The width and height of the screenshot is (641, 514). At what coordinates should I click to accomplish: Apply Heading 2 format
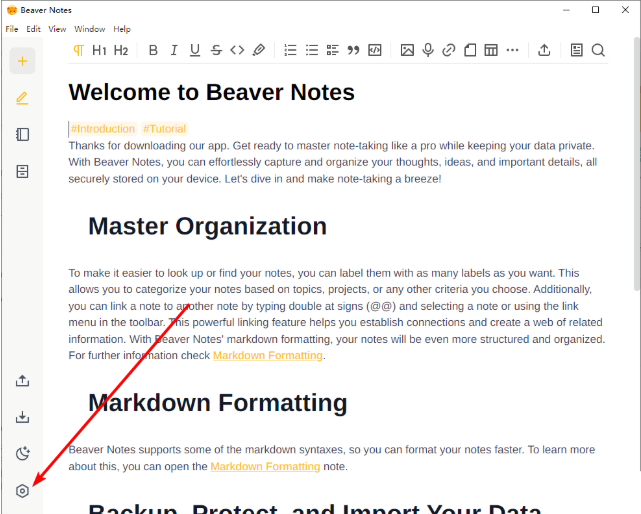121,50
